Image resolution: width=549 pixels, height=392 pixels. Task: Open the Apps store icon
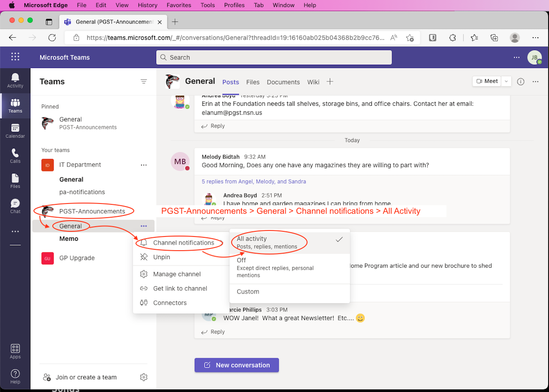15,351
